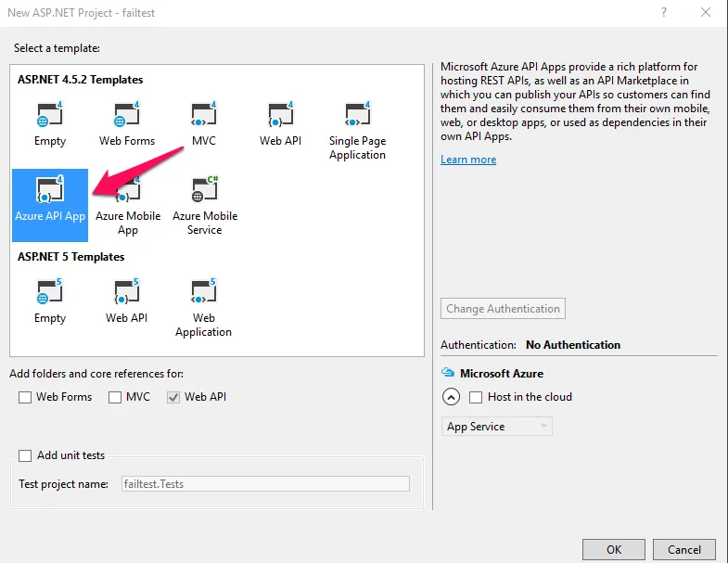
Task: Close the New ASP.NET Project dialog
Action: click(x=706, y=13)
